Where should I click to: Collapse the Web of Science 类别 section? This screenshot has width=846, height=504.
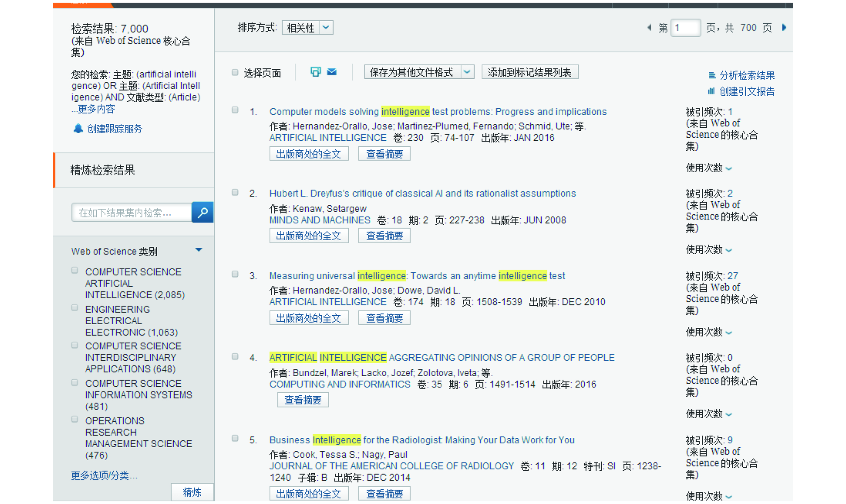pos(199,250)
